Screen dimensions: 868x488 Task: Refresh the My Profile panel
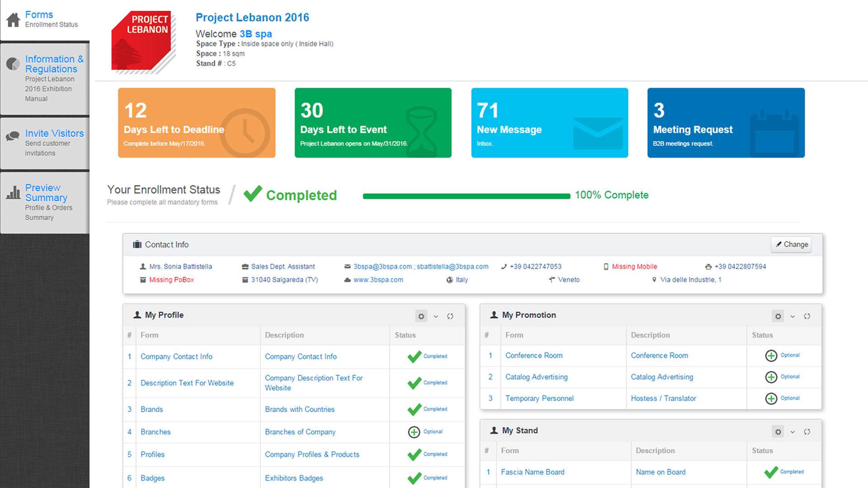point(450,316)
